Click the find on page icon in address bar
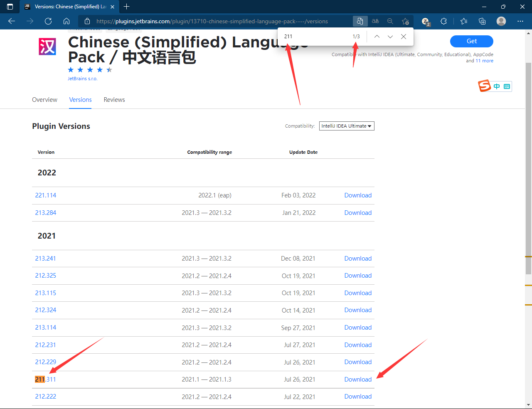The image size is (532, 409). pyautogui.click(x=360, y=21)
